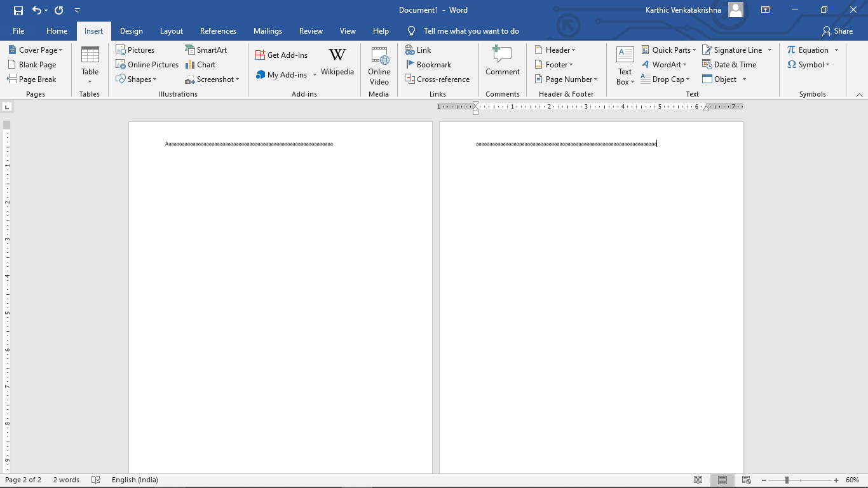Click the Zoom In plus button

pyautogui.click(x=836, y=480)
